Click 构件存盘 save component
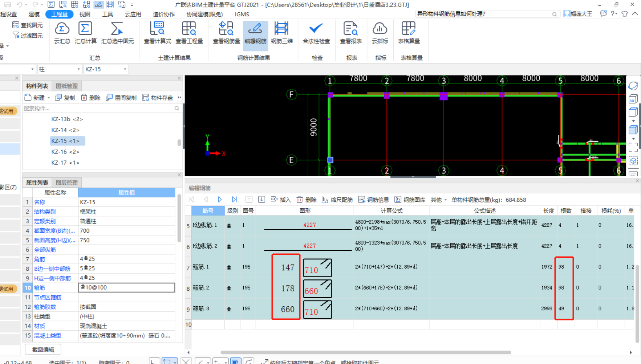The height and width of the screenshot is (364, 641). tap(157, 98)
